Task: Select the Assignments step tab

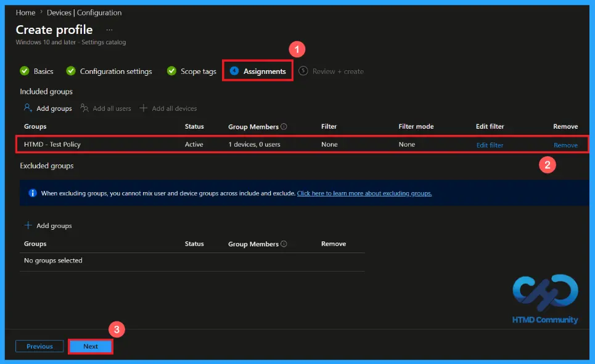Action: (265, 71)
